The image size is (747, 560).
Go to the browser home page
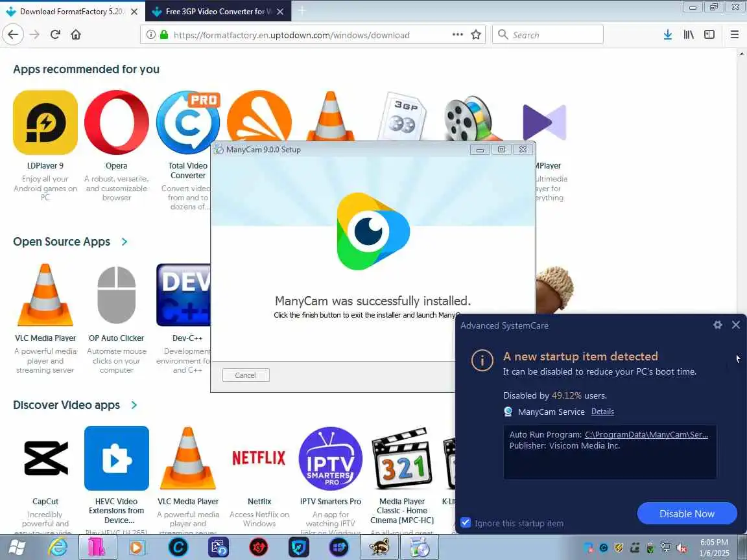tap(76, 34)
